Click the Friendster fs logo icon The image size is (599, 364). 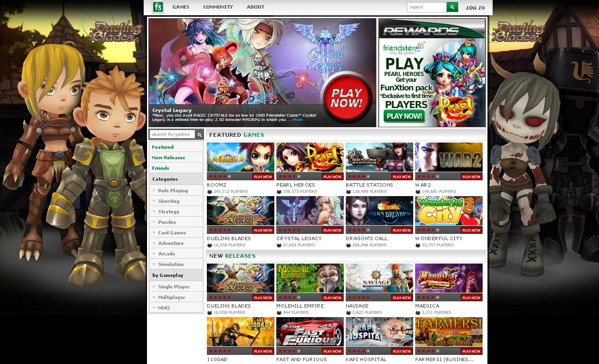coord(158,7)
